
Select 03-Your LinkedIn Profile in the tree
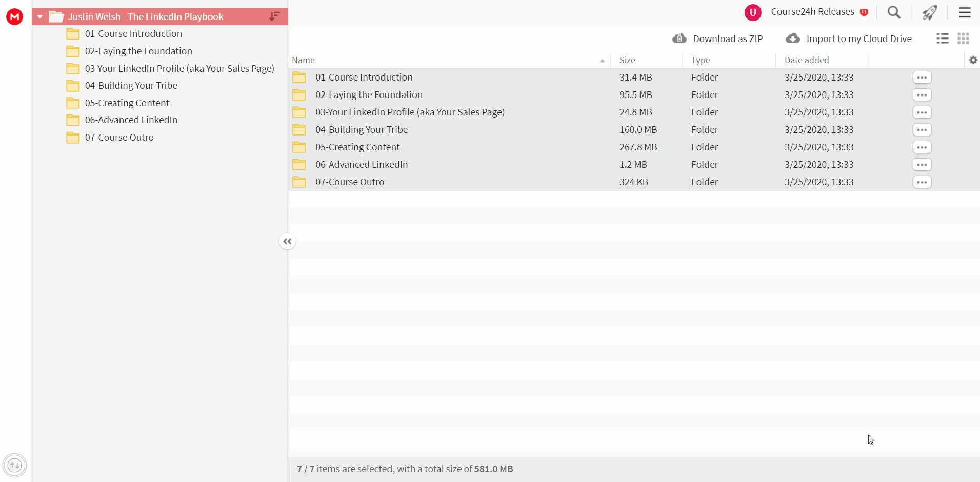click(179, 69)
